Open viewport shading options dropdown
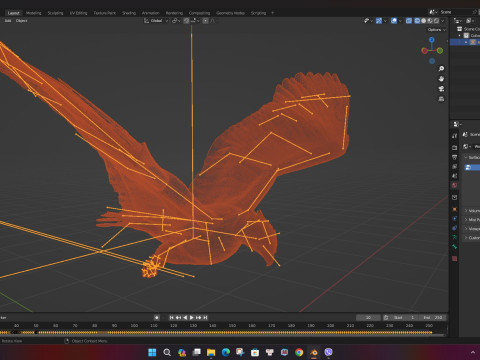Screen dimensions: 480x360 (443, 21)
